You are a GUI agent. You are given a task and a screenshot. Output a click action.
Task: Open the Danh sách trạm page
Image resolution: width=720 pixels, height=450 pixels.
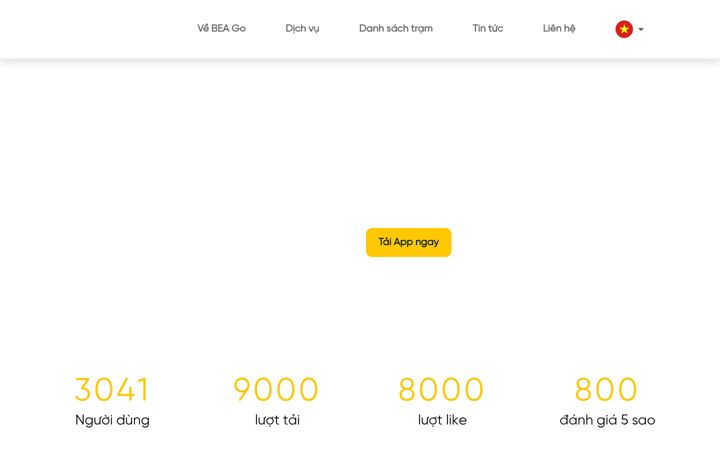(x=396, y=28)
